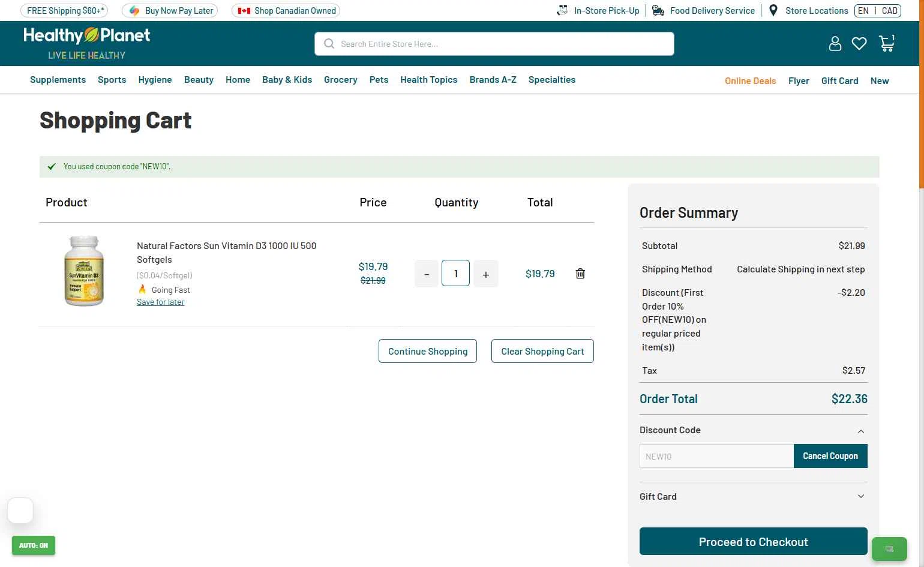Click the search magnifier icon
The height and width of the screenshot is (567, 924).
[x=329, y=44]
